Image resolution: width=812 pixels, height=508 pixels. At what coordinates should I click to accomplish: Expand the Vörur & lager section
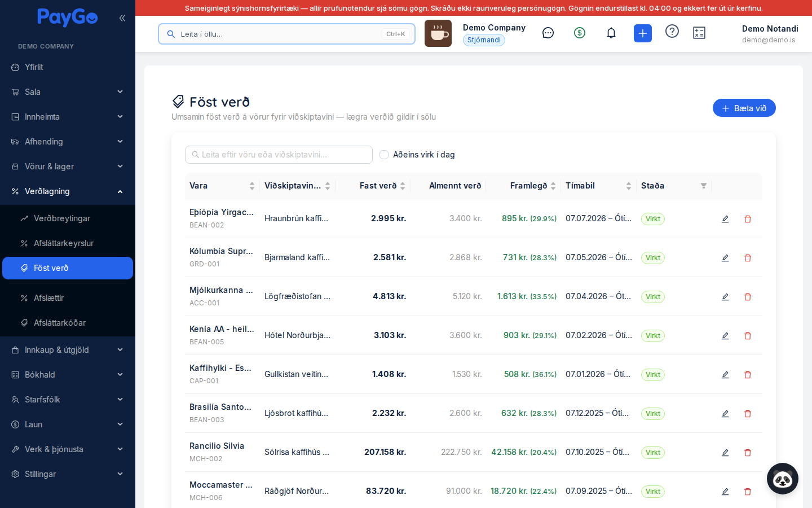(68, 167)
